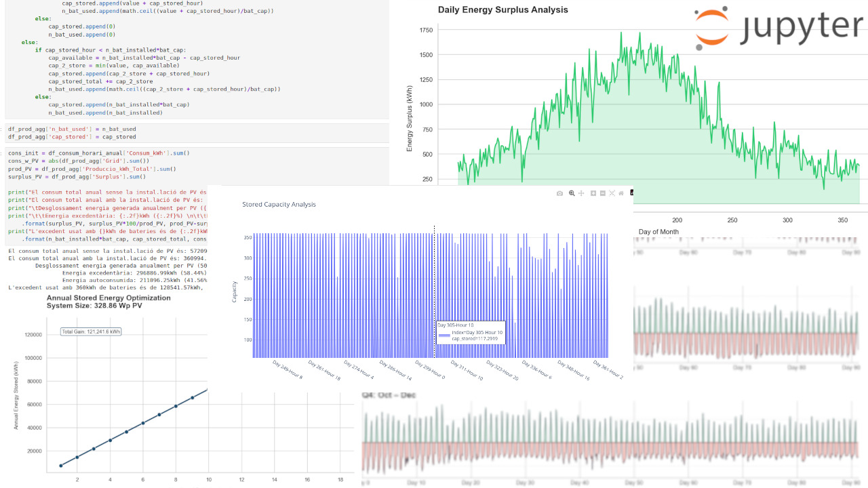The image size is (868, 488).
Task: Download the Stored Capacity plot as PNG via camera icon
Action: [559, 193]
